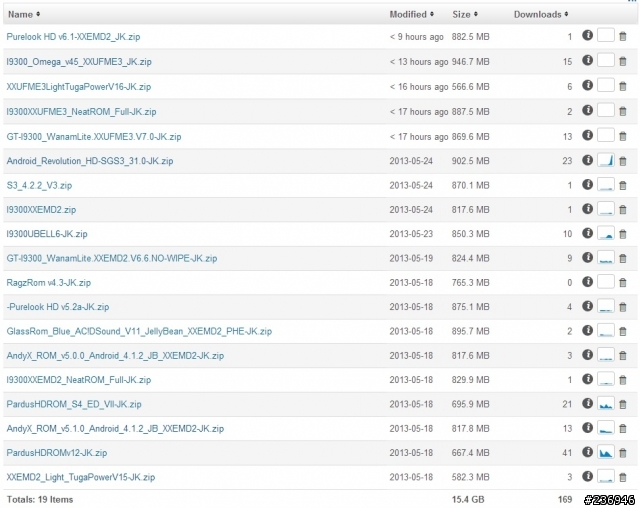Click the 41 downloads count
This screenshot has width=640, height=508.
tap(567, 453)
